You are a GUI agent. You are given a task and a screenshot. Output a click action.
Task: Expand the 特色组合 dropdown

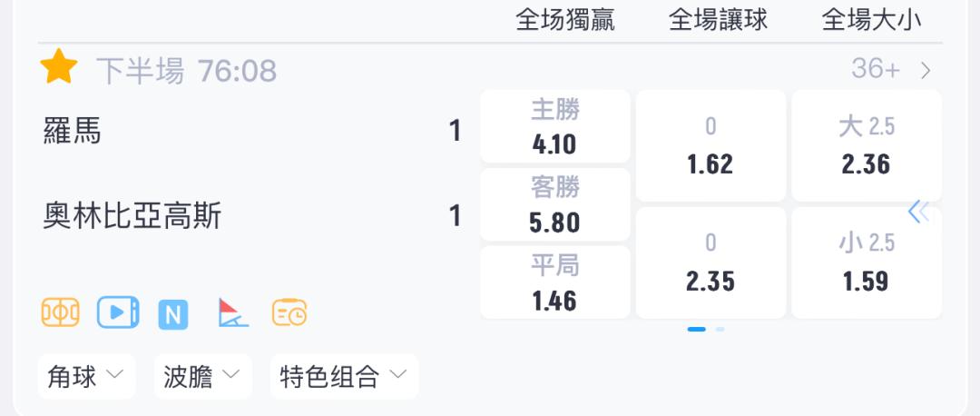coord(344,377)
